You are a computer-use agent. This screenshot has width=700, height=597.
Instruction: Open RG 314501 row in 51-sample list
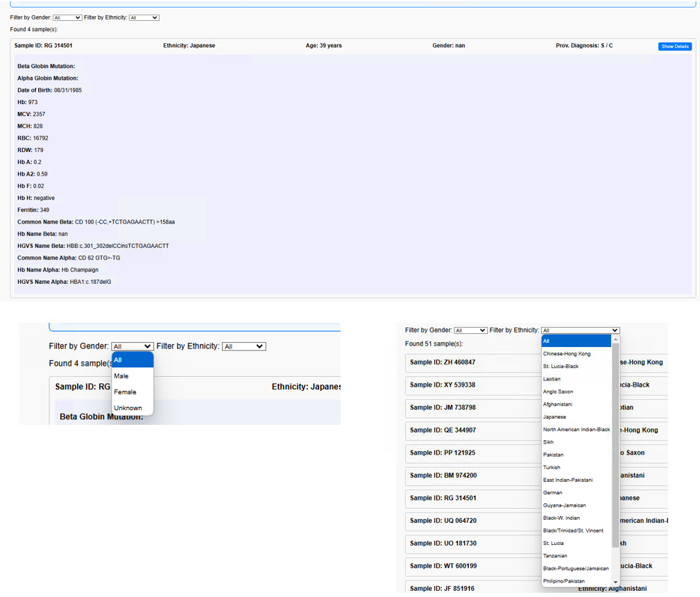click(536, 498)
